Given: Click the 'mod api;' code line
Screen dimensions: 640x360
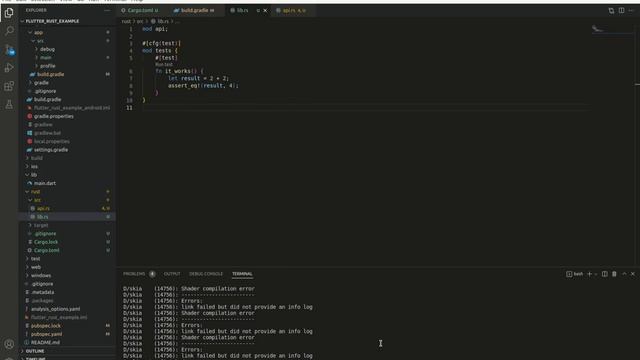Looking at the screenshot, I should (x=155, y=29).
